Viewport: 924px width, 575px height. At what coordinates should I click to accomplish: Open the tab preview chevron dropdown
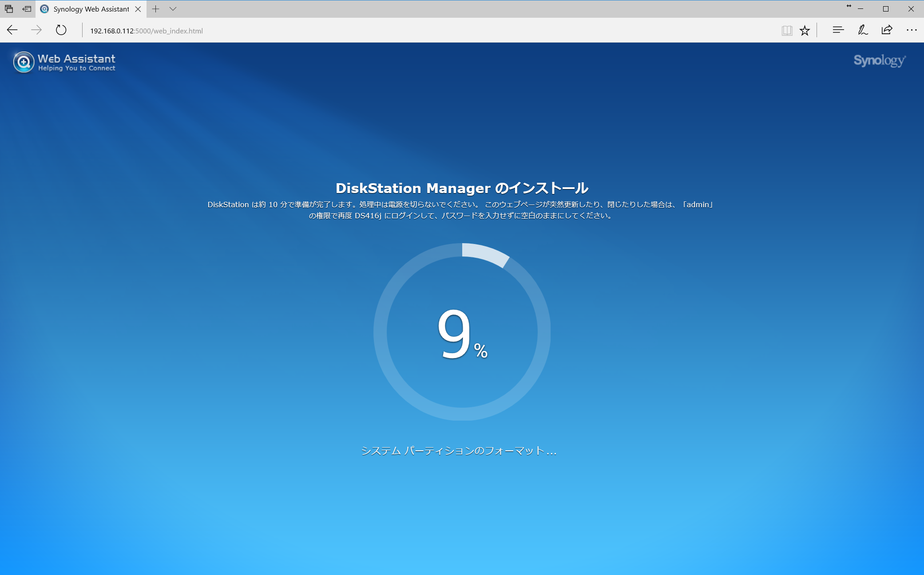point(173,9)
